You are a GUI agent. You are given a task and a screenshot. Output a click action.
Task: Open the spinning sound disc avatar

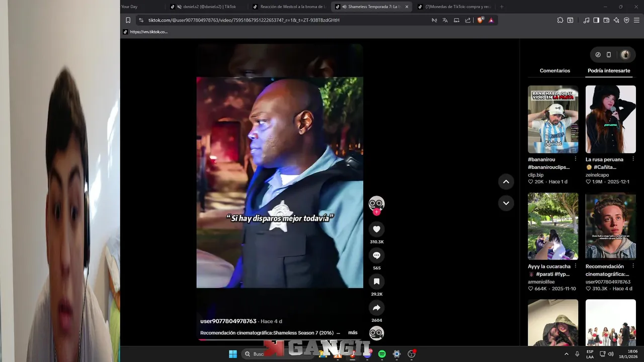(376, 333)
